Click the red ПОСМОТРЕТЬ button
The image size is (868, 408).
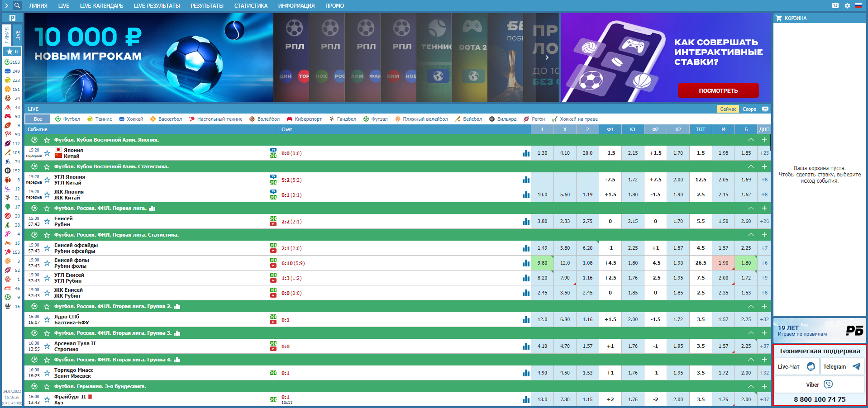coord(718,90)
